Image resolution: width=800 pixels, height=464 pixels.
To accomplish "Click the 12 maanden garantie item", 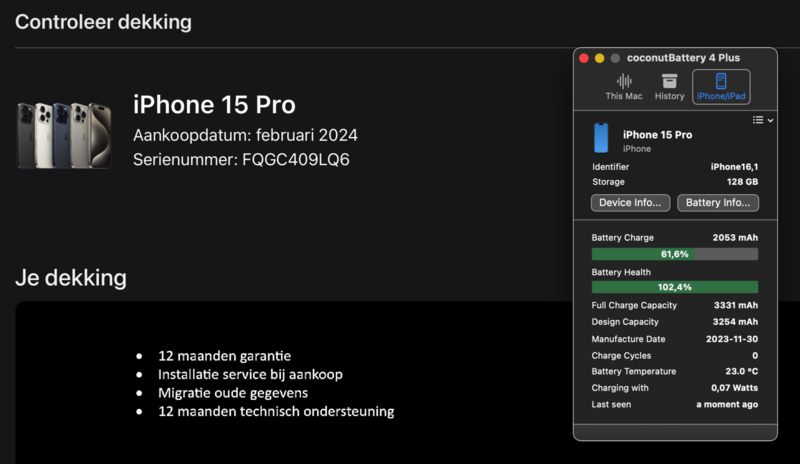I will pos(224,356).
